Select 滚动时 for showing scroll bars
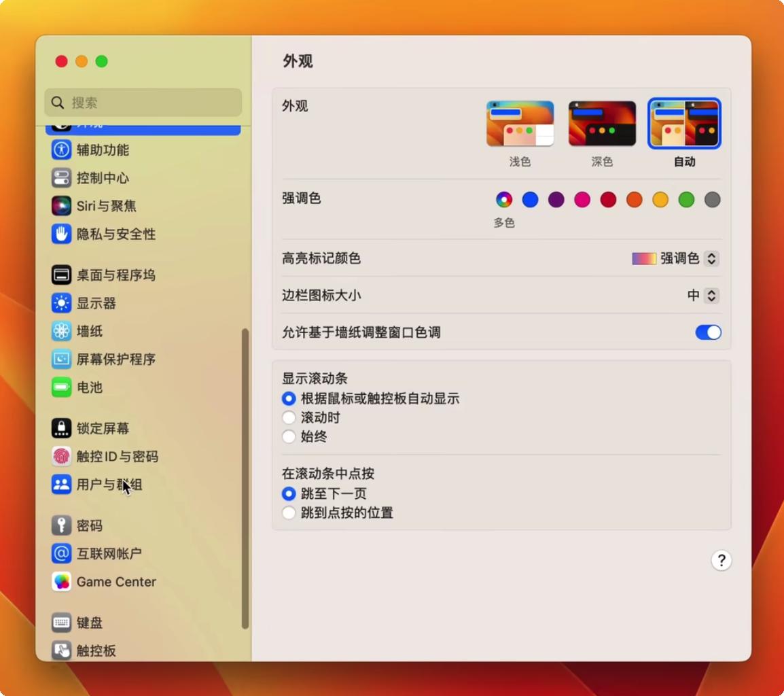784x696 pixels. (289, 417)
